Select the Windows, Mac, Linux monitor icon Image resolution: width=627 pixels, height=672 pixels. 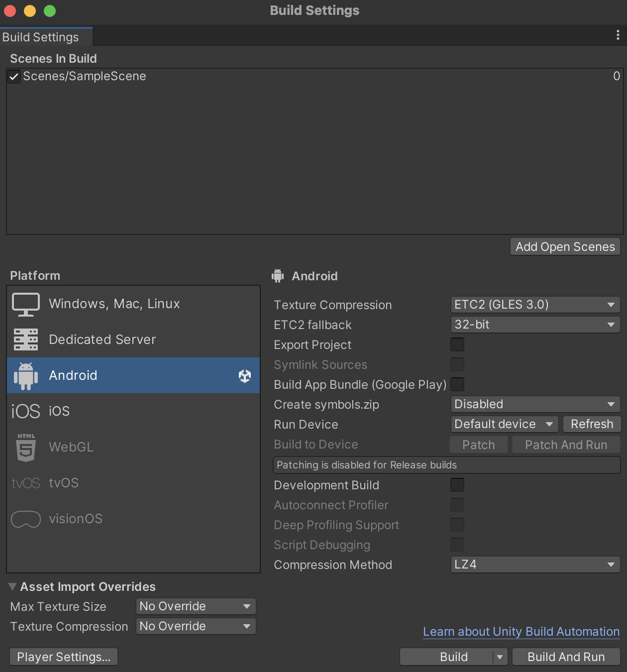26,304
